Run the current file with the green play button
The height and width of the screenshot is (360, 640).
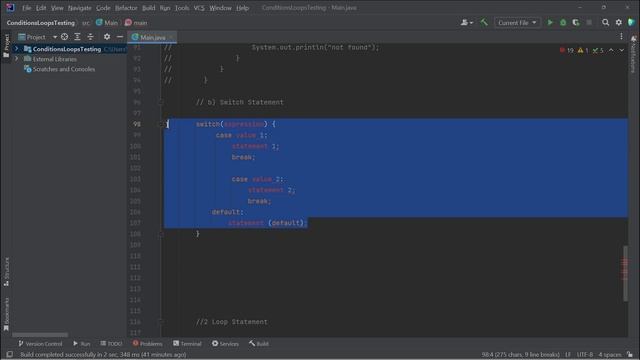(x=550, y=22)
